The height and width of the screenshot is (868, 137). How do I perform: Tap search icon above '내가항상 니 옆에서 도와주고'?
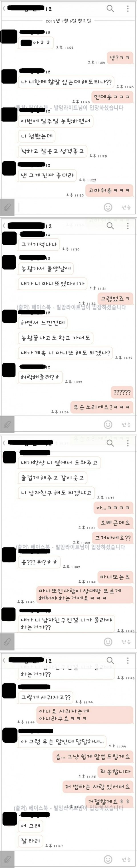tap(110, 443)
